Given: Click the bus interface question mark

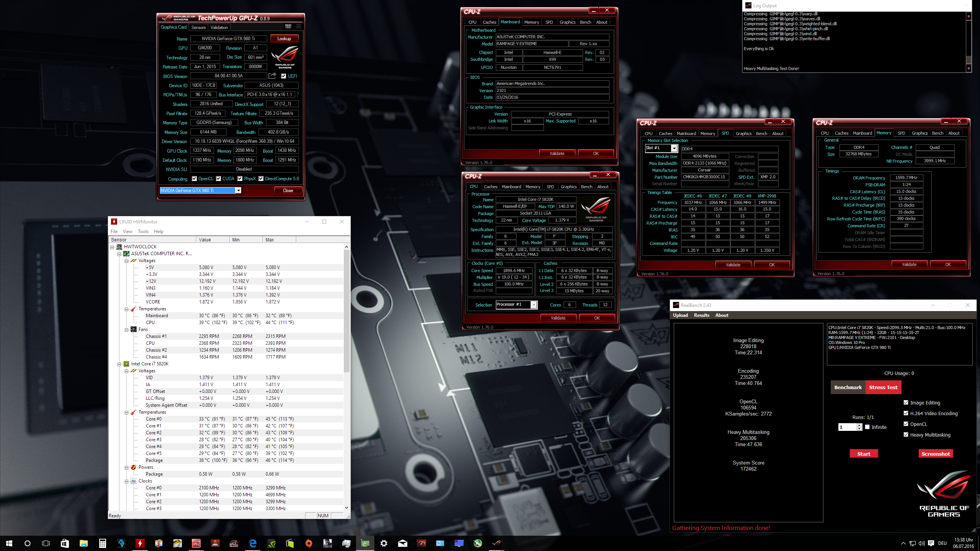Looking at the screenshot, I should tap(297, 95).
